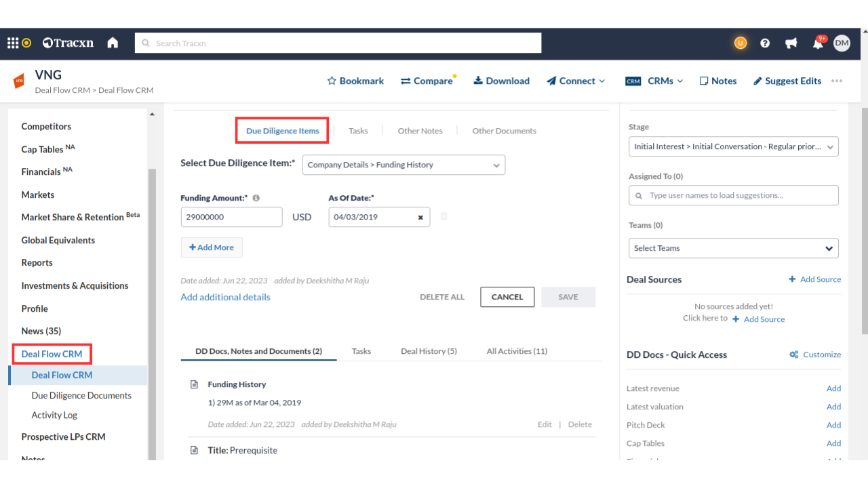The width and height of the screenshot is (868, 488).
Task: Open the help question mark icon
Action: (765, 43)
